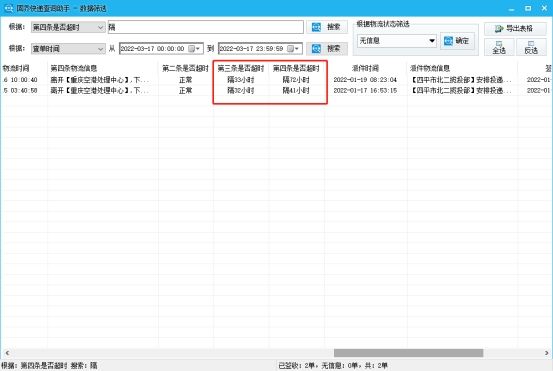Select the cell 隔41小时
This screenshot has height=371, width=553.
(x=296, y=91)
